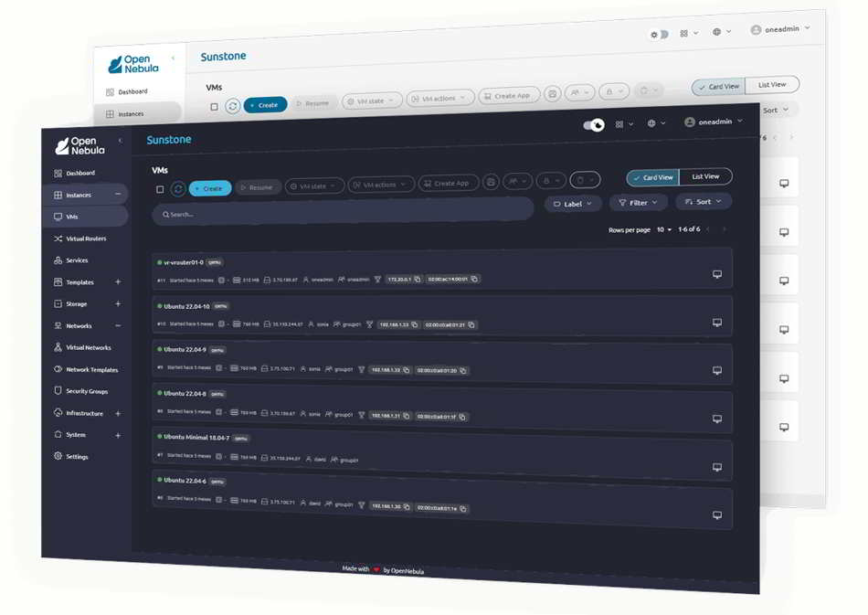This screenshot has height=615, width=868.
Task: Open the VM state dropdown in dark toolbar
Action: (314, 186)
